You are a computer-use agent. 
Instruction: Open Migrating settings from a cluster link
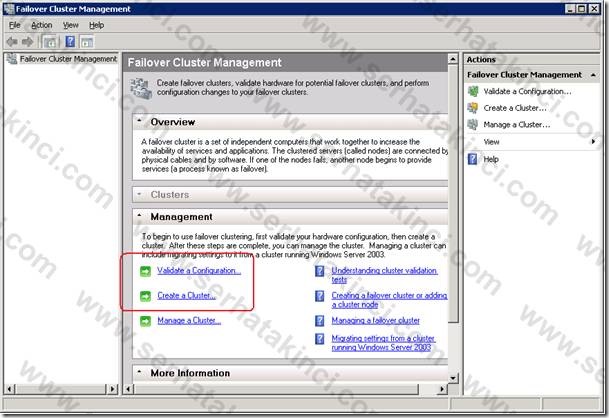coord(383,343)
